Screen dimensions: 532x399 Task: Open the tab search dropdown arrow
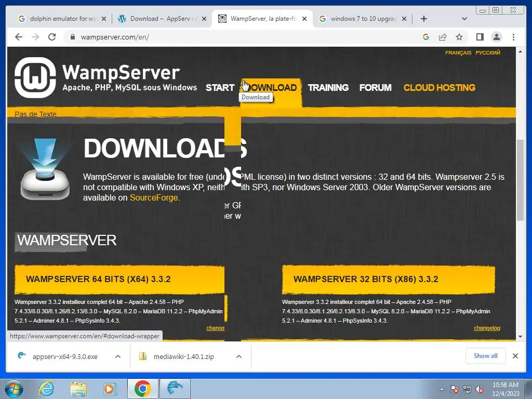pos(464,19)
